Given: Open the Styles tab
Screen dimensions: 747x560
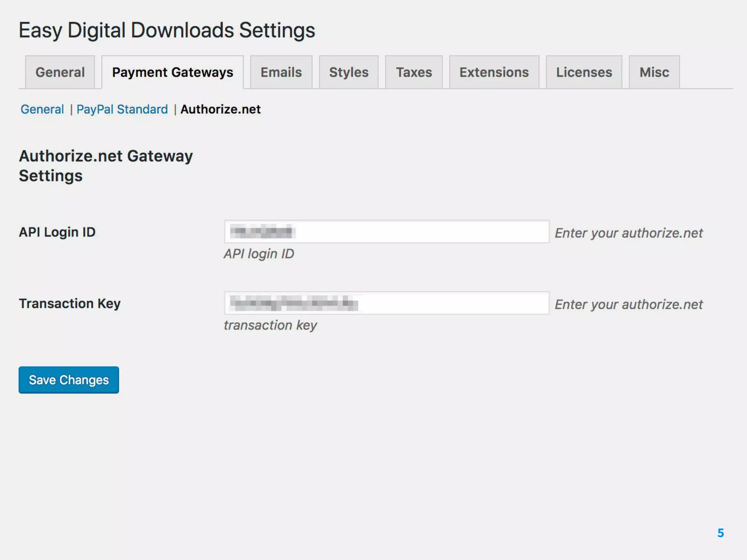Looking at the screenshot, I should pyautogui.click(x=349, y=72).
